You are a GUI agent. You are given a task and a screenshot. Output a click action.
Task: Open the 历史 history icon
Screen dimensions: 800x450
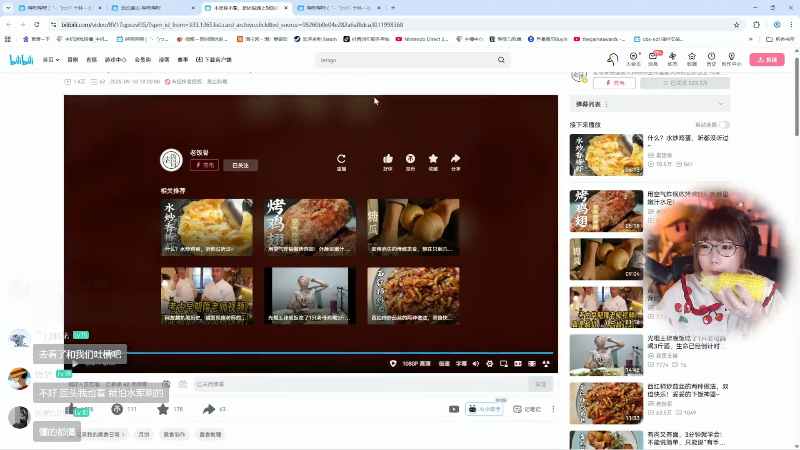pyautogui.click(x=711, y=59)
